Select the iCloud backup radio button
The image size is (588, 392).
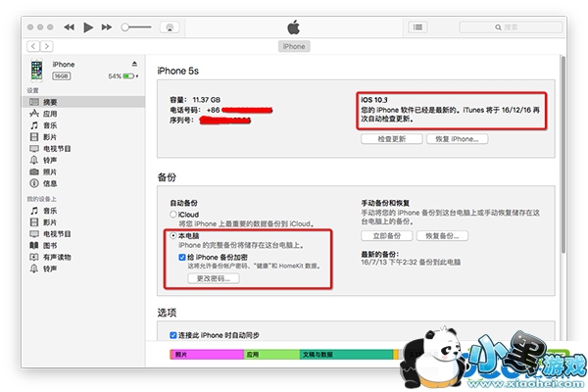(173, 215)
